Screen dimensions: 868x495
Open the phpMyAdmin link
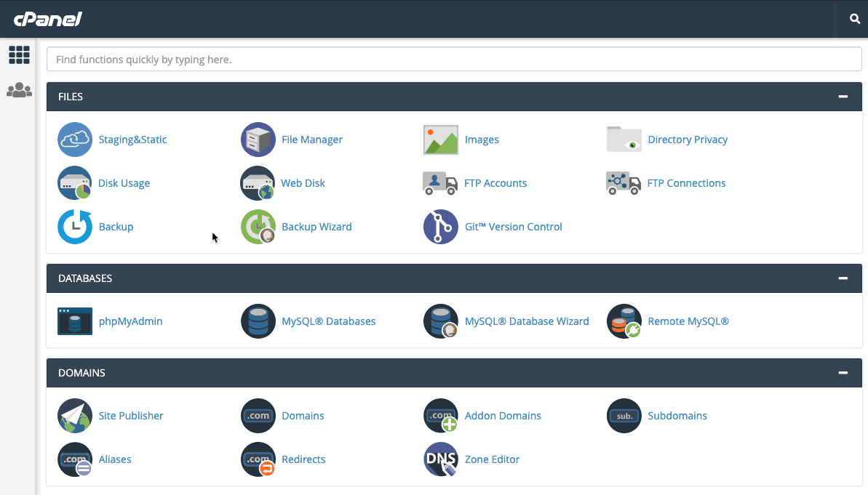131,321
